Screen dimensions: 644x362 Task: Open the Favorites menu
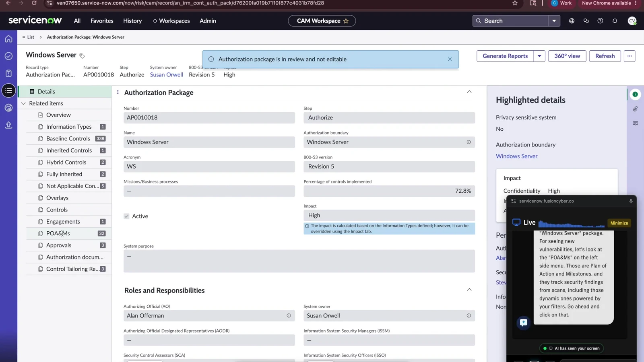pos(102,21)
